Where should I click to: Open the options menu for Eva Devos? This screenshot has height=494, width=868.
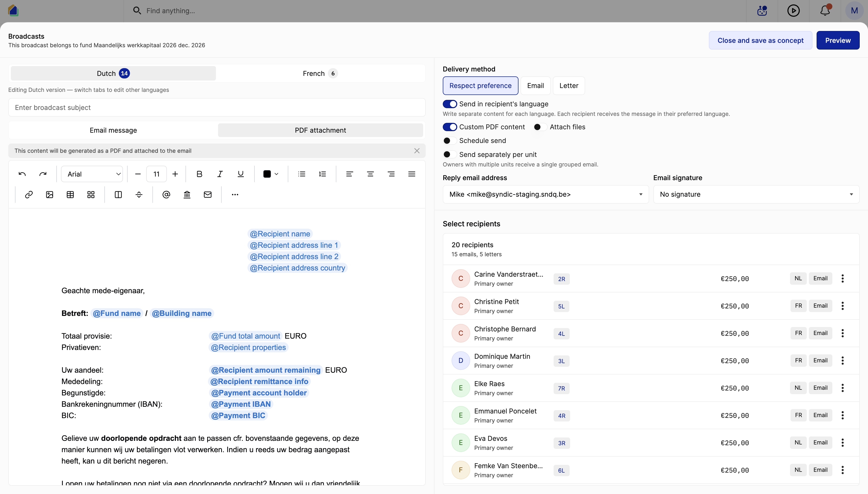[842, 442]
